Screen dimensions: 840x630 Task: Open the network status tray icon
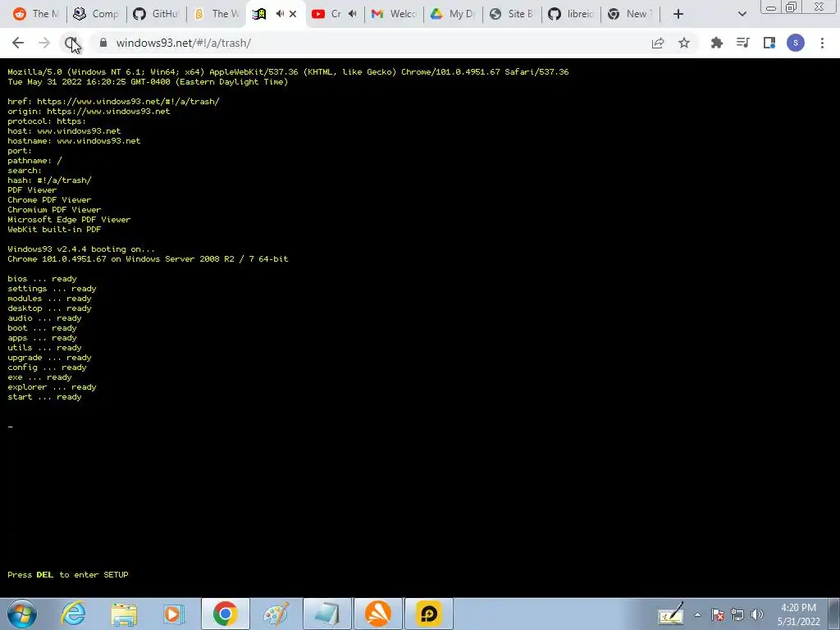click(737, 614)
